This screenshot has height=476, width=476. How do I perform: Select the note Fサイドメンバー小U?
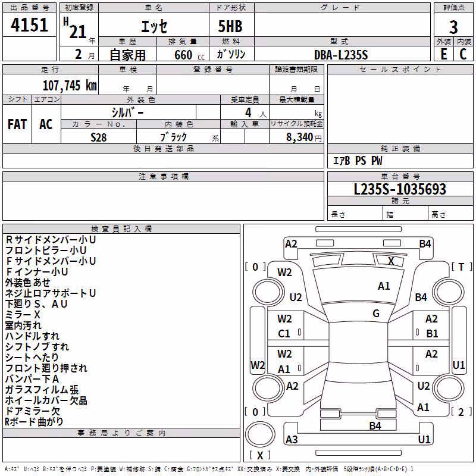click(x=51, y=261)
